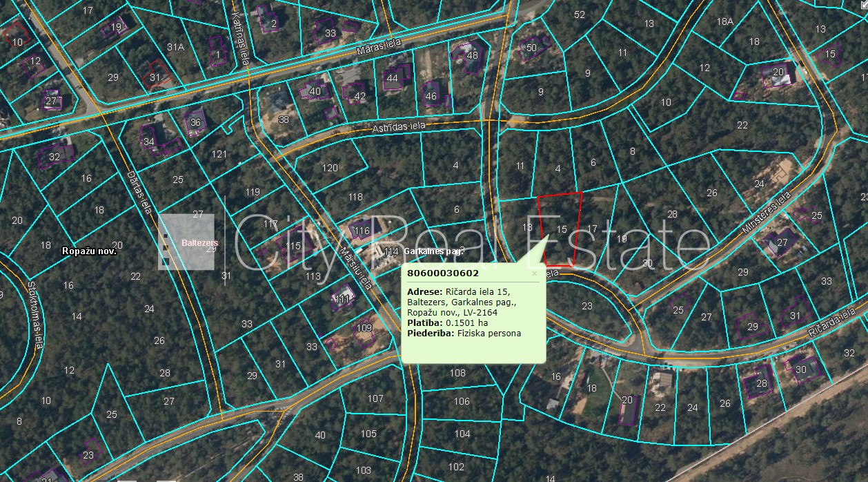This screenshot has height=482, width=868.
Task: Click the Stokholmas iela street label
Action: (37, 314)
